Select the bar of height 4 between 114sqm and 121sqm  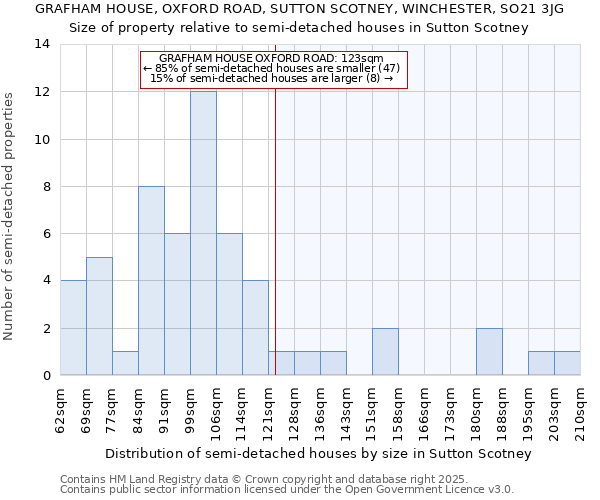pos(255,328)
